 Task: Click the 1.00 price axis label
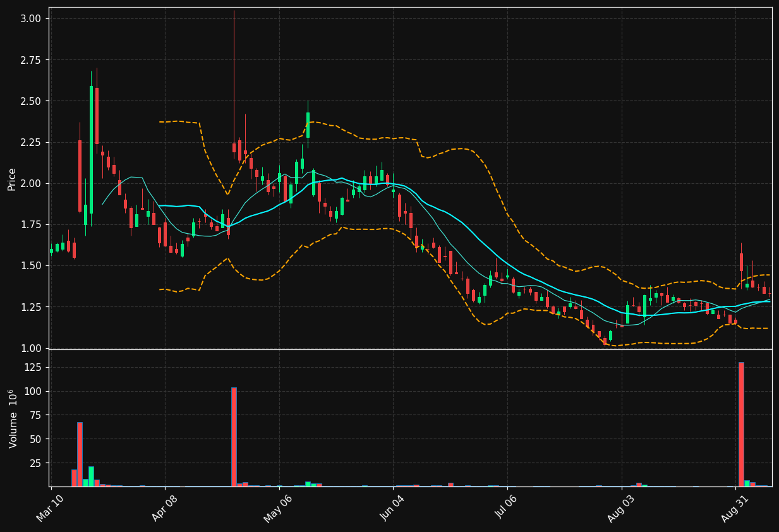[30, 348]
